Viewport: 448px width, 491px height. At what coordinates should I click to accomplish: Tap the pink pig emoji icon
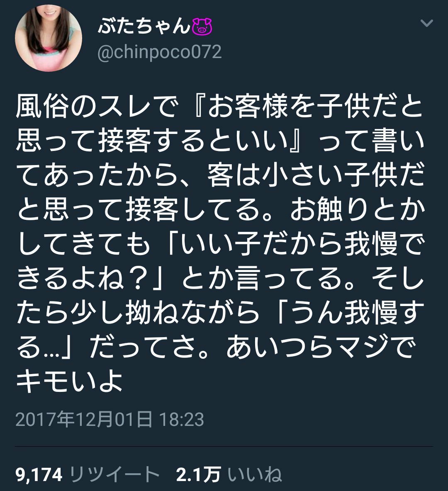click(202, 27)
